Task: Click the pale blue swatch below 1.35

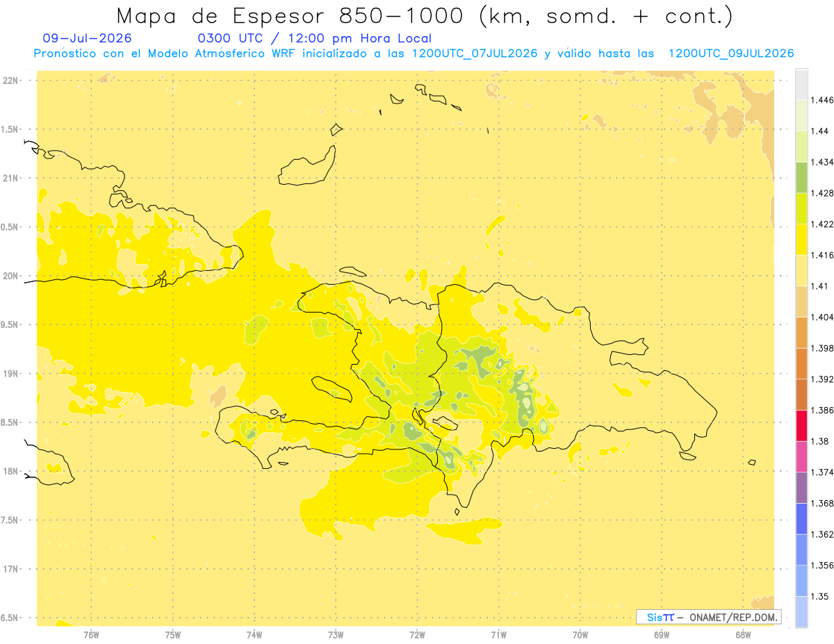Action: pyautogui.click(x=801, y=611)
